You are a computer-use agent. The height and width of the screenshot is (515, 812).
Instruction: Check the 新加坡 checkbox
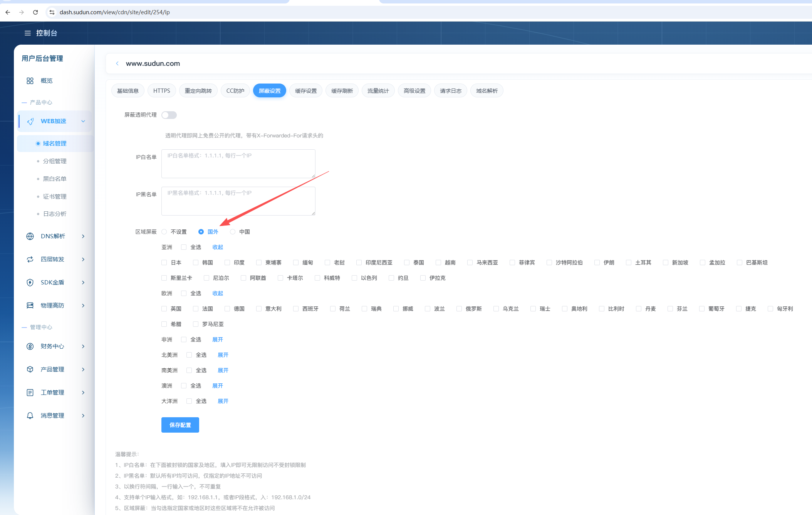pyautogui.click(x=666, y=263)
